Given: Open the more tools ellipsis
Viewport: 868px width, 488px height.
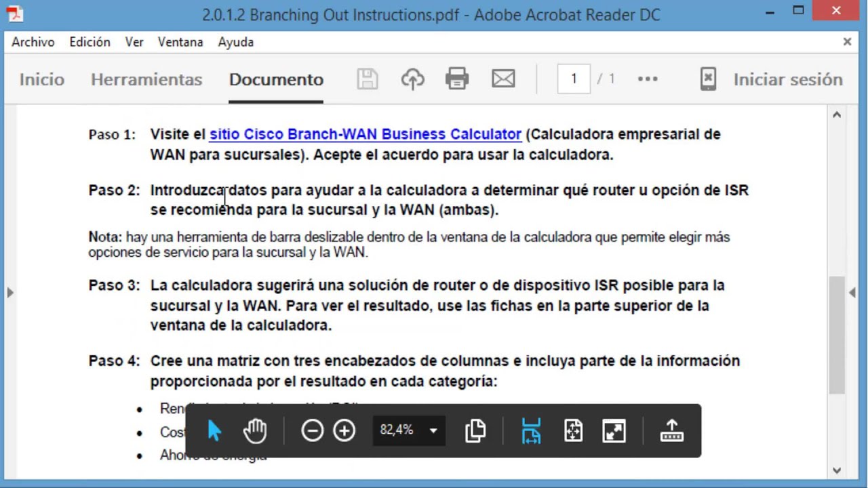Looking at the screenshot, I should [648, 79].
